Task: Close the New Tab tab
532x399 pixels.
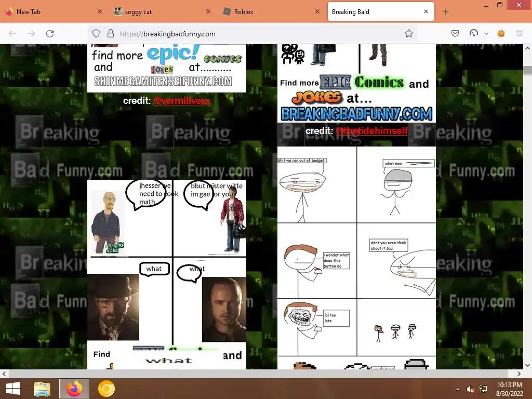Action: click(x=99, y=11)
